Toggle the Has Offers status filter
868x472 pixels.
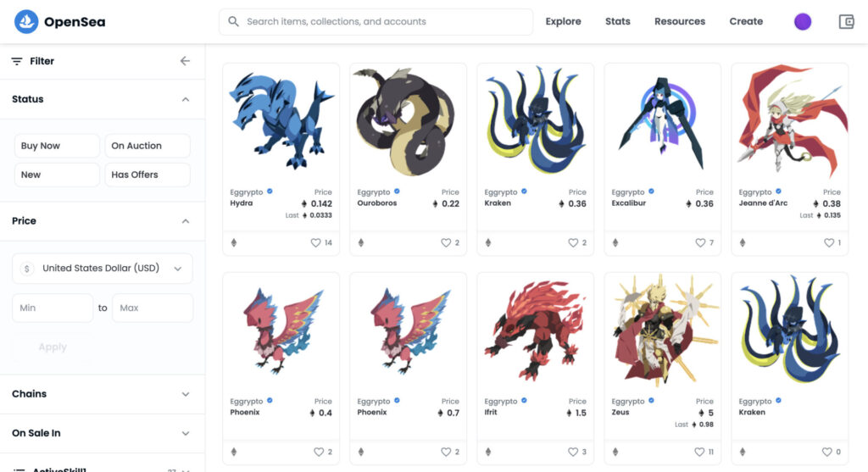[147, 175]
